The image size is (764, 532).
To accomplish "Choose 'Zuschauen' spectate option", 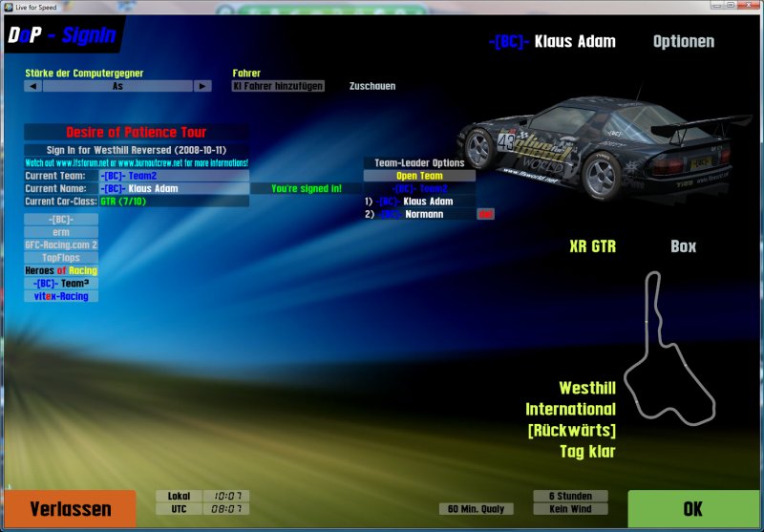I will (372, 86).
